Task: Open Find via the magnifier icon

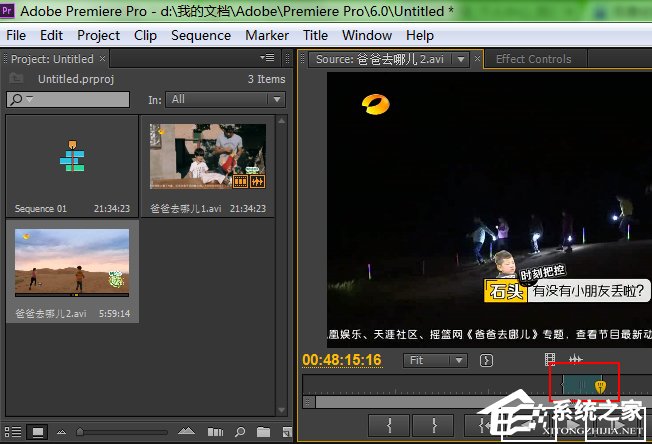Action: coord(240,432)
